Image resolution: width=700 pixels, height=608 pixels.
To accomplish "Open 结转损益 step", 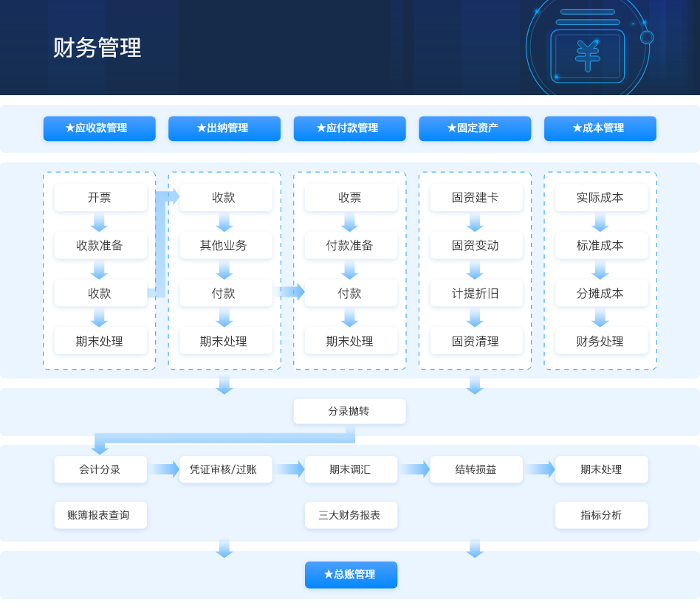I will (x=476, y=469).
